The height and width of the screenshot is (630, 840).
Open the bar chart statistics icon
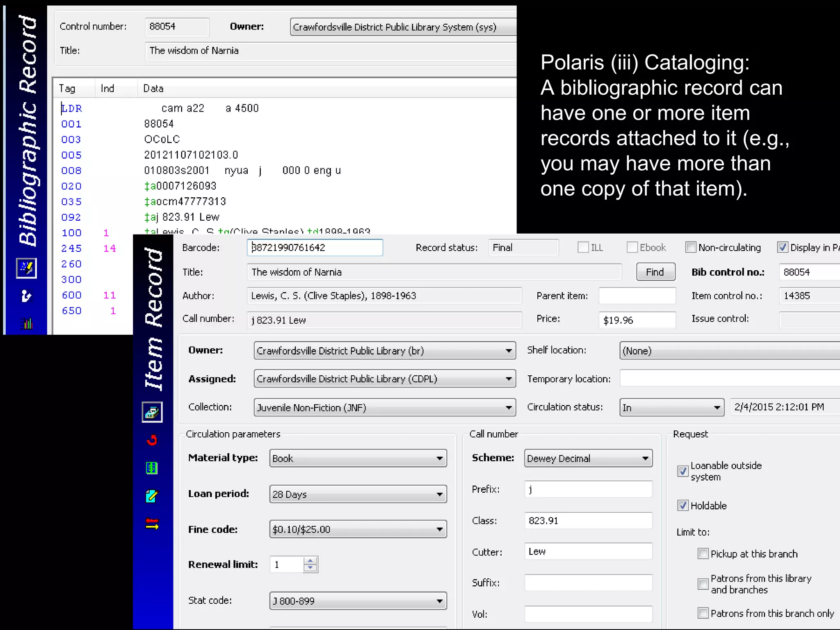27,323
